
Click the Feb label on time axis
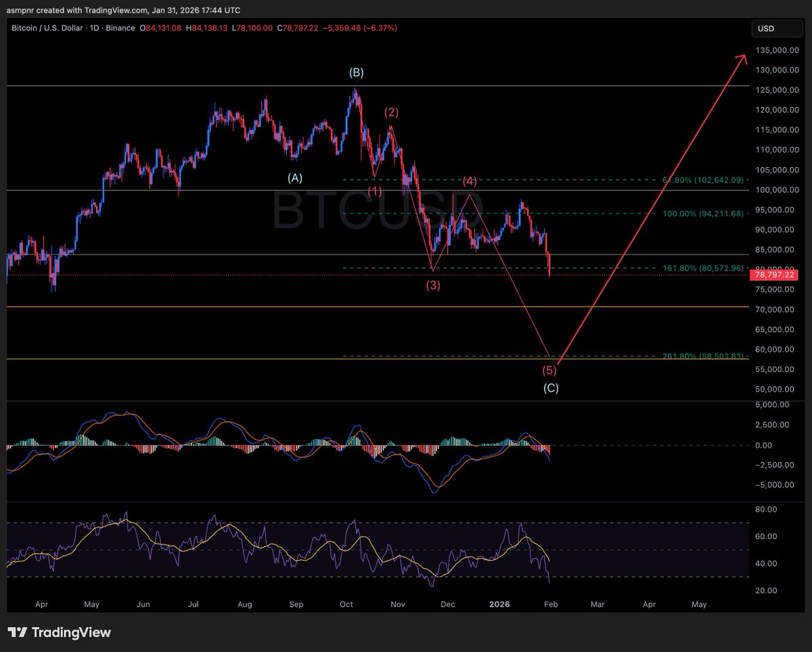pos(550,604)
